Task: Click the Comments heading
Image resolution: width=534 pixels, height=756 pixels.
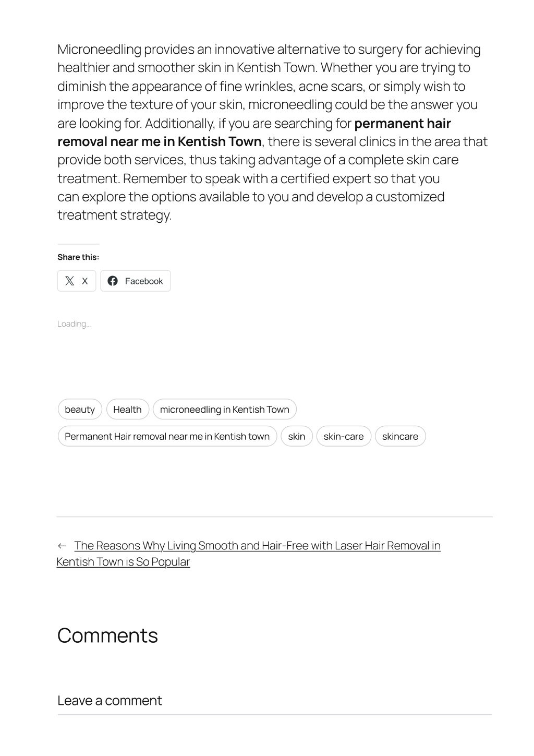Action: [x=107, y=635]
